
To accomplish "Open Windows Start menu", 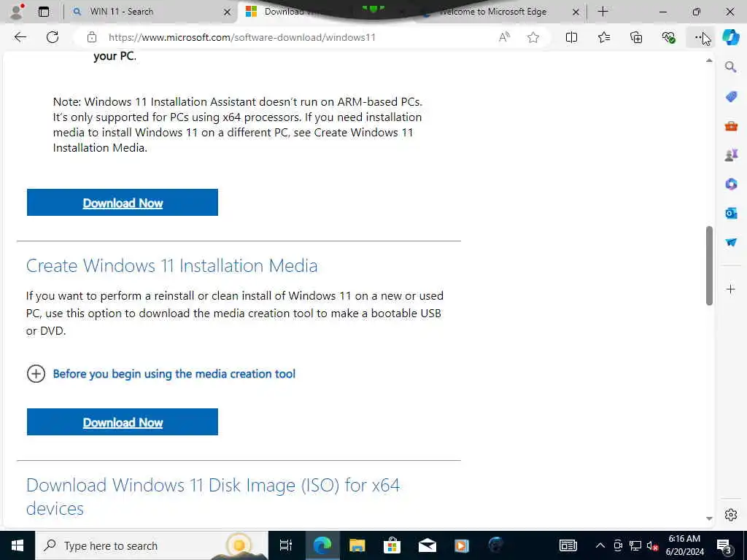I will coord(18,545).
